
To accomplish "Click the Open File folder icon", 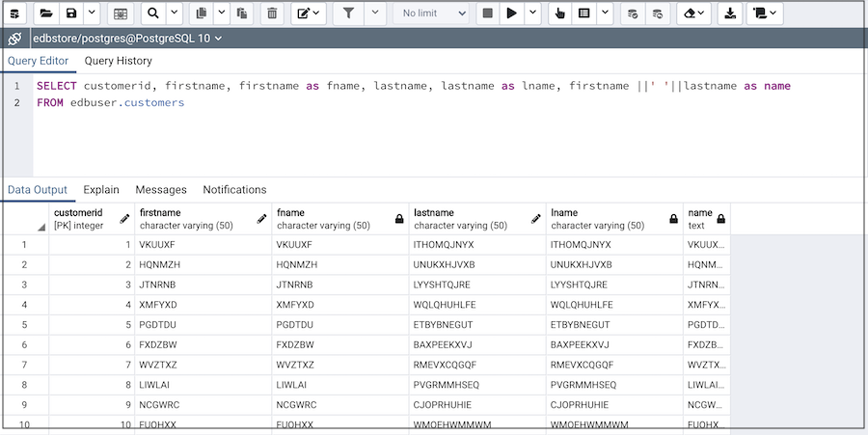I will pyautogui.click(x=44, y=14).
